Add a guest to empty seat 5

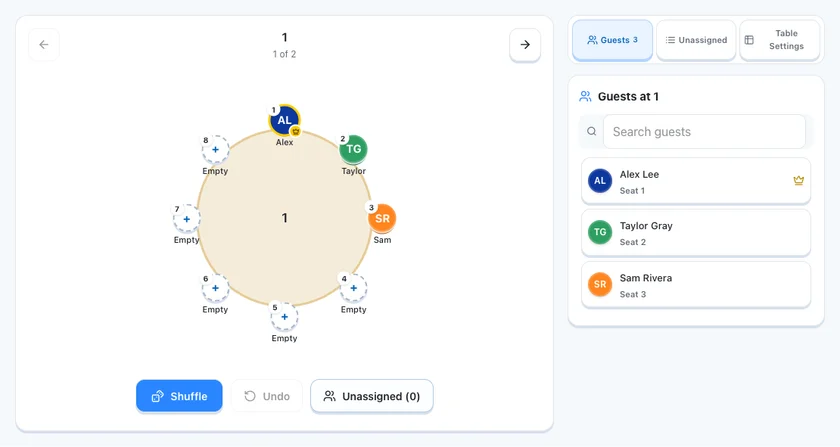[284, 317]
